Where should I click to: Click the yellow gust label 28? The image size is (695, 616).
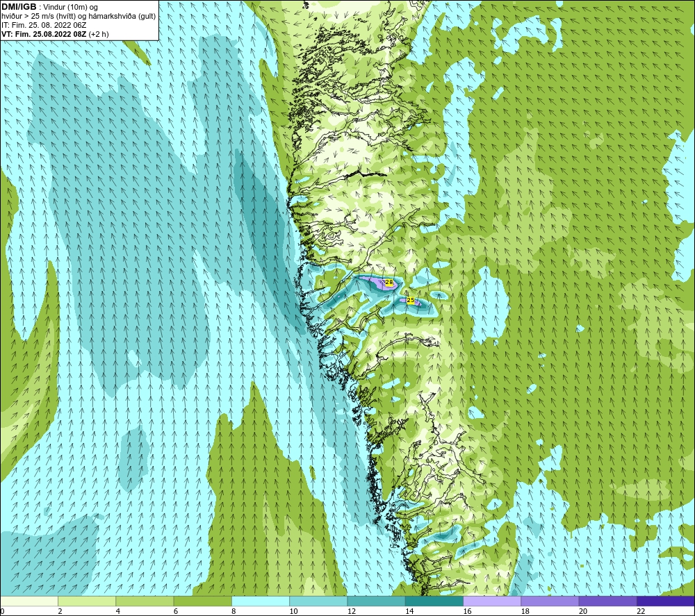(x=389, y=282)
